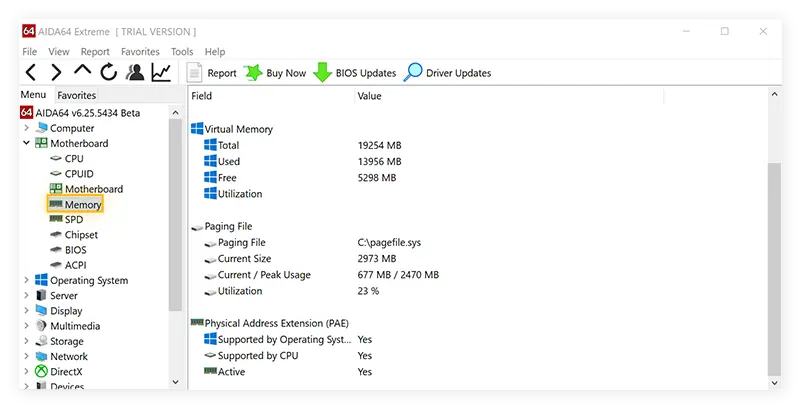Viewport: 800px width, 409px height.
Task: Click the Display monitor icon
Action: tap(41, 311)
